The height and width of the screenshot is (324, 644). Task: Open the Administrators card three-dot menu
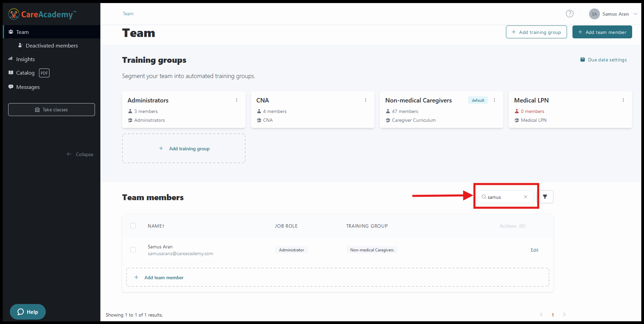236,100
